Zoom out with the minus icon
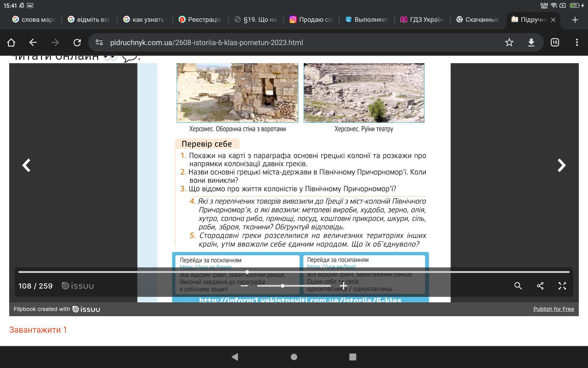 coord(244,286)
